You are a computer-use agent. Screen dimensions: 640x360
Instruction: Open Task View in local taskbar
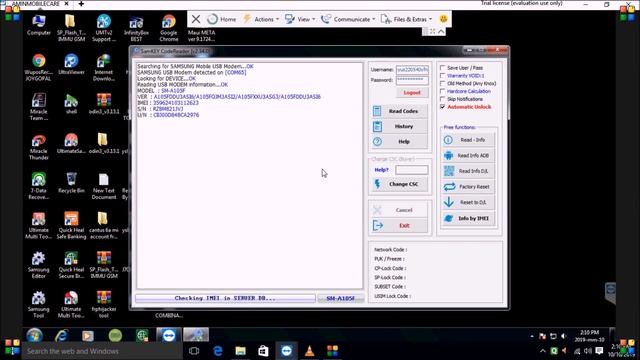[194, 351]
